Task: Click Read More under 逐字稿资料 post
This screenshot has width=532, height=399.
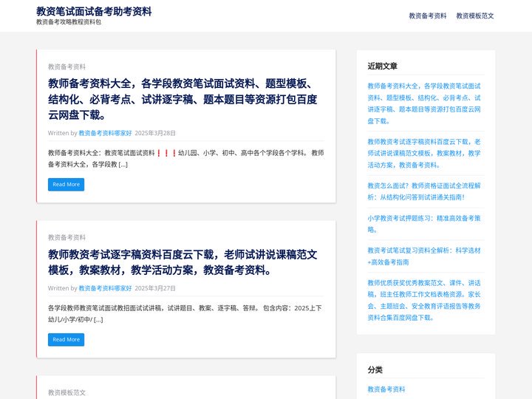Action: point(66,339)
